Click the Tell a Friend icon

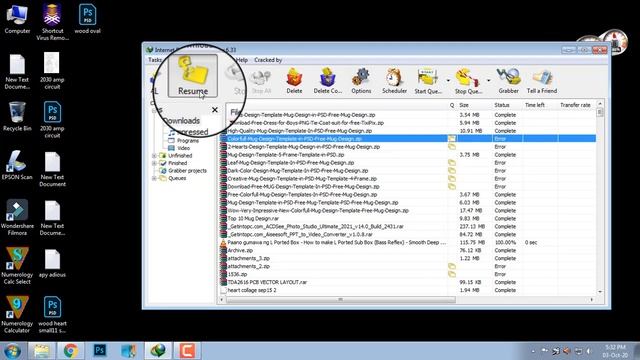542,81
